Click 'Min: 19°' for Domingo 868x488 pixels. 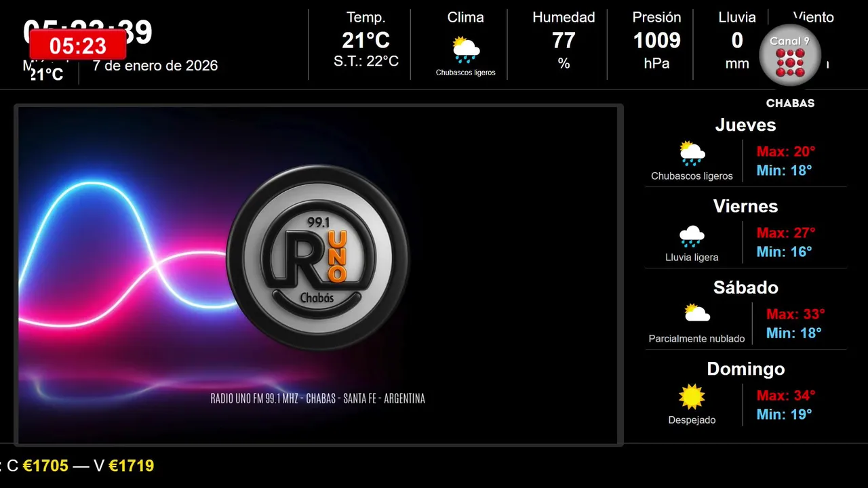pos(784,414)
